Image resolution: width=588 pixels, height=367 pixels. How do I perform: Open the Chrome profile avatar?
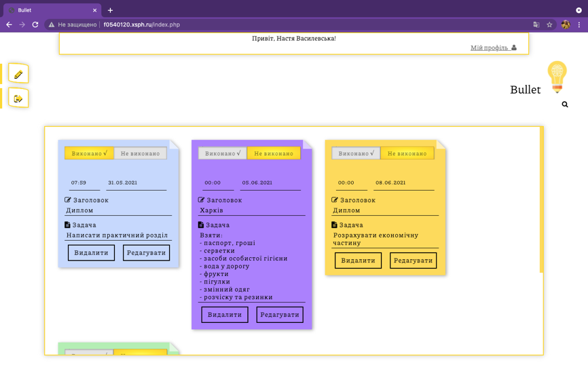566,24
